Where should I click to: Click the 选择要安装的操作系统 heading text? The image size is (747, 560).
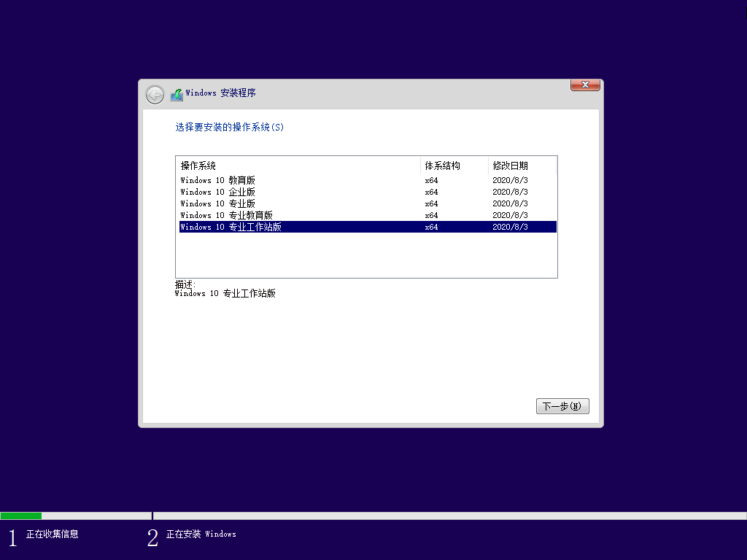click(230, 127)
